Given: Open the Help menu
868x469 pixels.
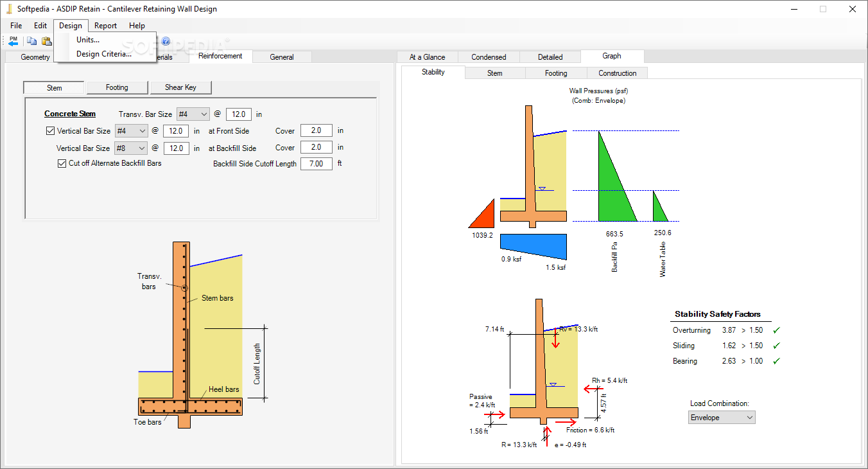Looking at the screenshot, I should tap(137, 26).
